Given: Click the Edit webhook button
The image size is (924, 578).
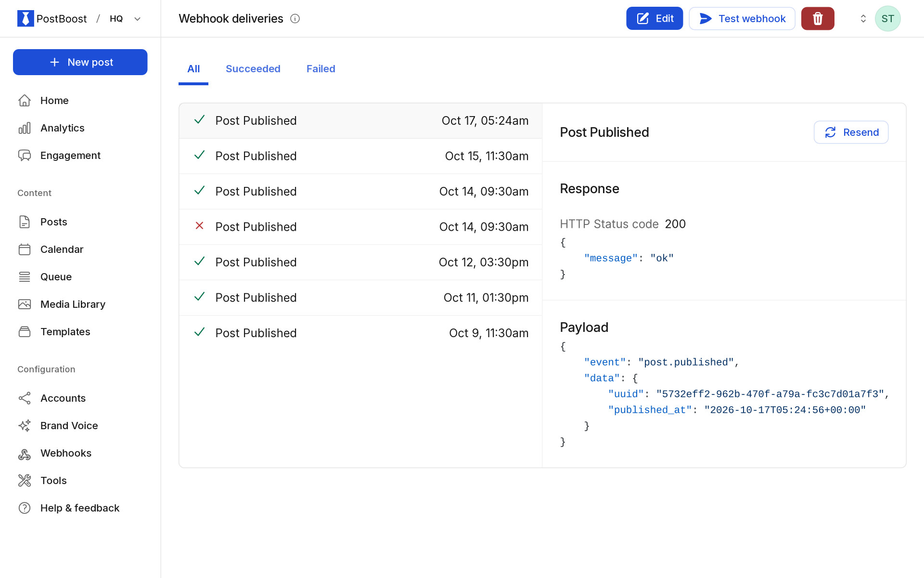Looking at the screenshot, I should (x=654, y=18).
